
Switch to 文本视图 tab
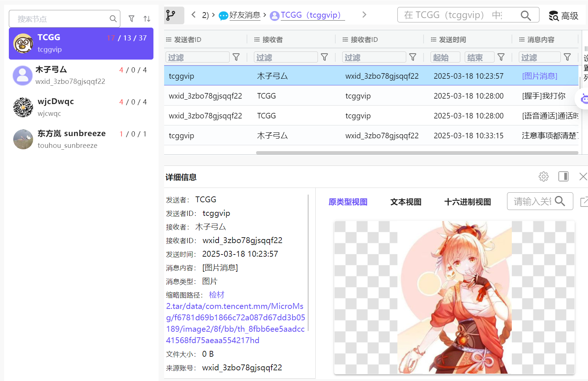point(406,202)
